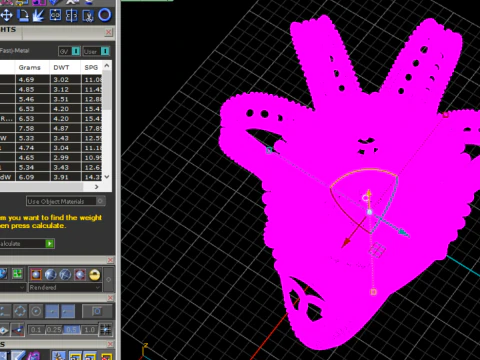Screen dimensions: 480x360
Task: Select the 4.87 DWT cell
Action: click(65, 128)
